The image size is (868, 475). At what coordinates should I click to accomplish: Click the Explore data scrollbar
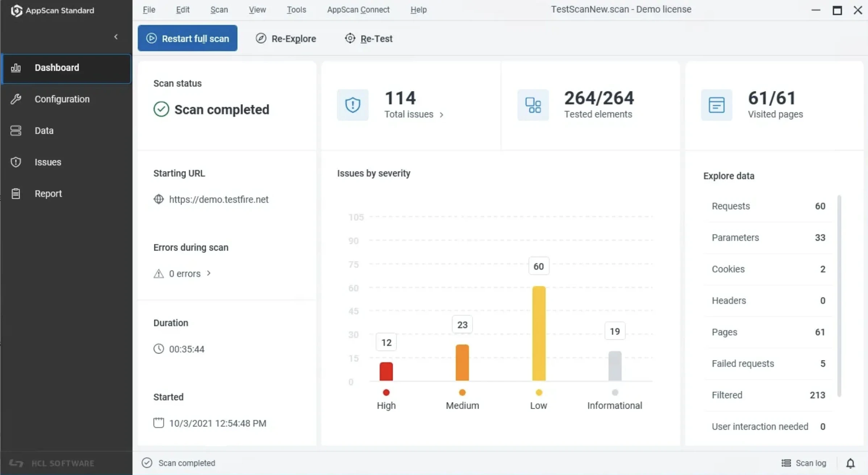[x=839, y=296]
